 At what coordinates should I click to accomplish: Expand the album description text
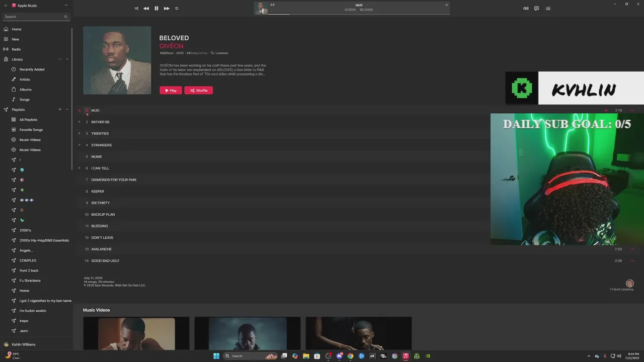point(213,69)
